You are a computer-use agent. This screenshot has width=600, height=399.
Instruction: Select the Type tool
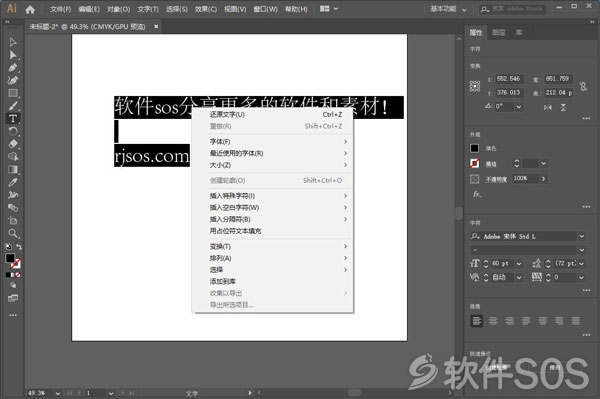tap(13, 119)
